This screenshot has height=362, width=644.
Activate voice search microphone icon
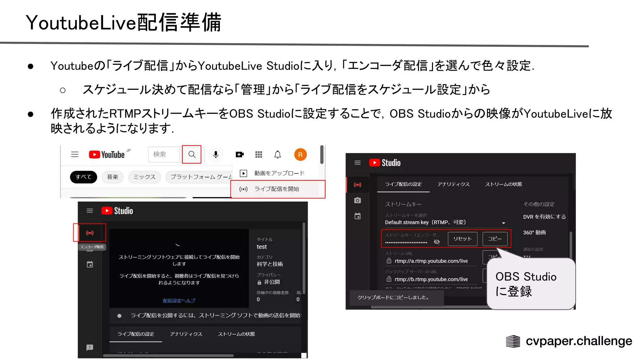coord(216,155)
